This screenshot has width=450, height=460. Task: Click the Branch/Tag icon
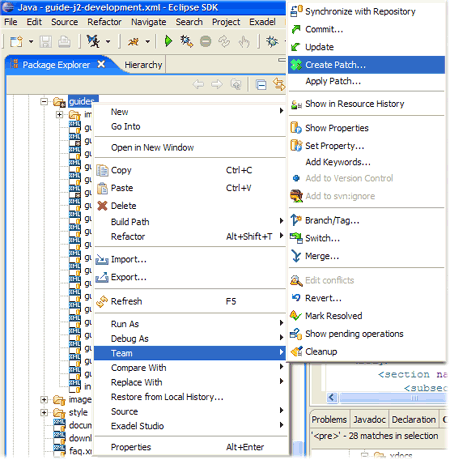296,220
